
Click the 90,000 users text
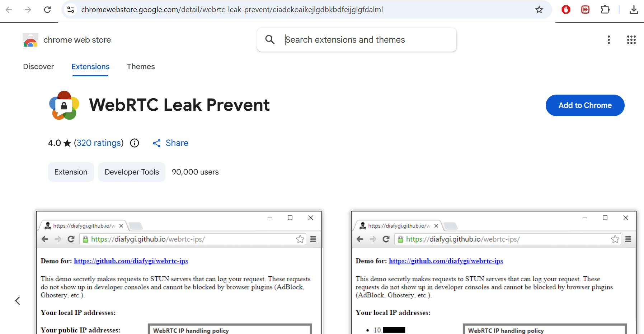pyautogui.click(x=195, y=172)
